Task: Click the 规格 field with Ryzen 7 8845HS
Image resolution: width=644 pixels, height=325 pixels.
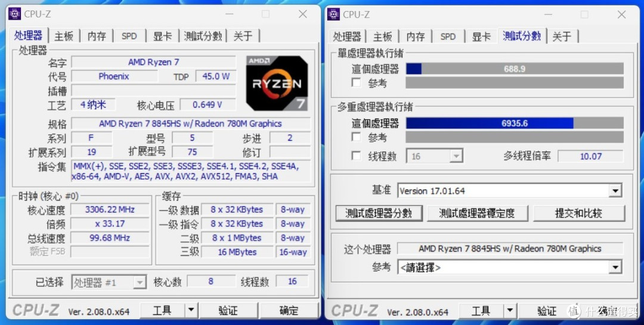Action: pyautogui.click(x=191, y=123)
